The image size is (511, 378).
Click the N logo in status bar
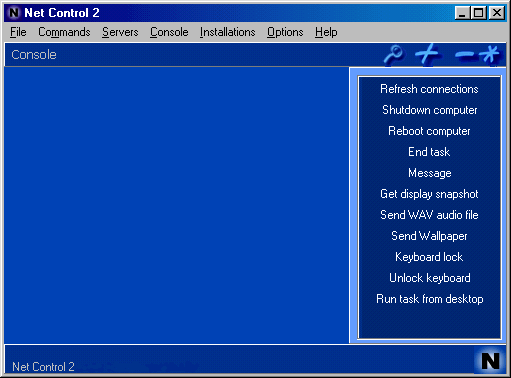pyautogui.click(x=490, y=361)
